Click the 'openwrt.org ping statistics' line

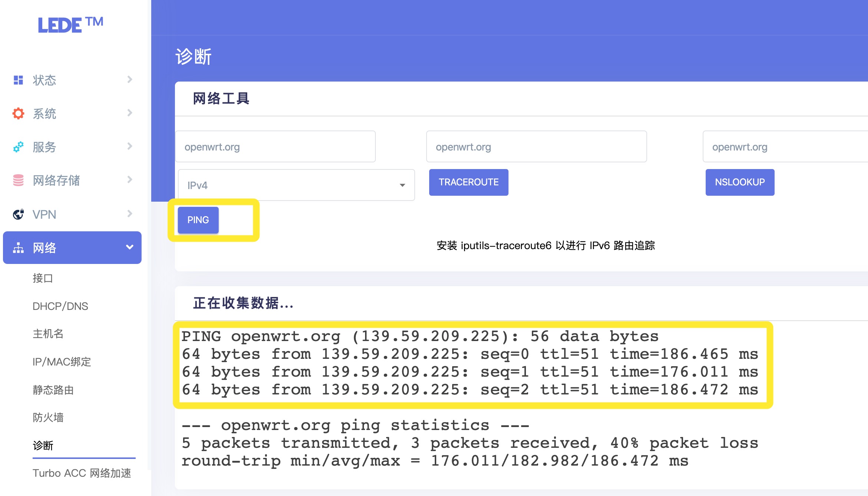[355, 425]
